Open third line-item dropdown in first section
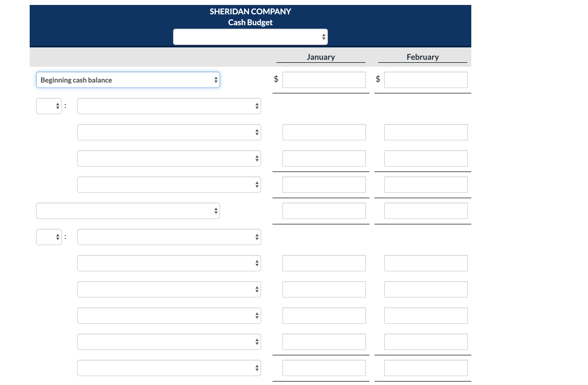Viewport: 588px width, 385px height. [x=169, y=185]
